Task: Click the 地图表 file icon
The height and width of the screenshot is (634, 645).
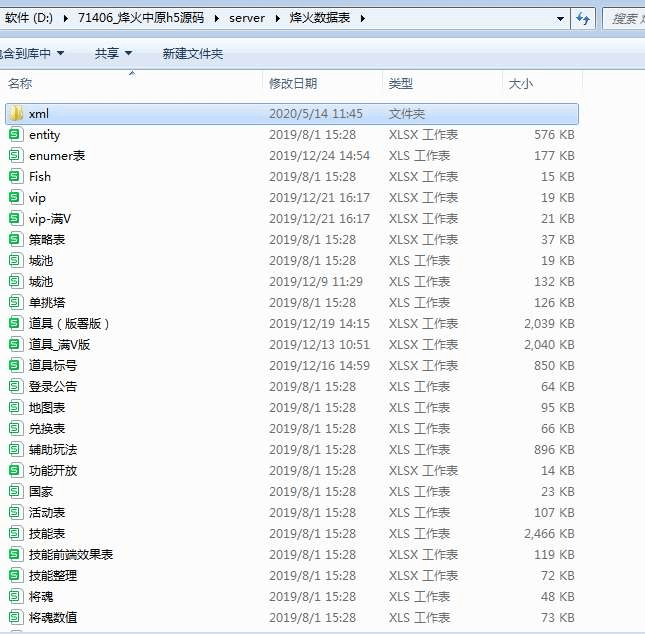Action: tap(15, 408)
